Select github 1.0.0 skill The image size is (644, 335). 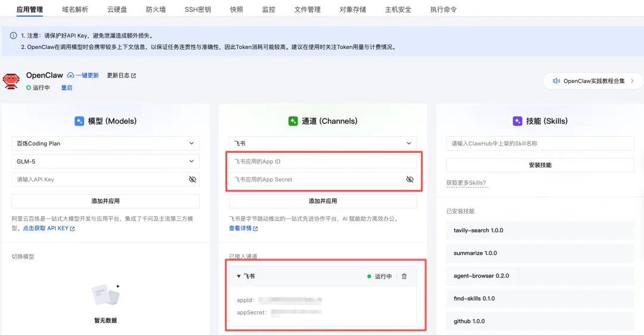(x=540, y=321)
